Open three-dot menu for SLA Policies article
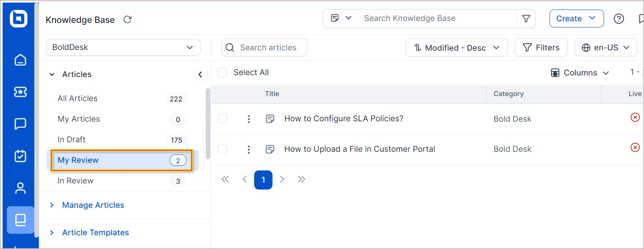The height and width of the screenshot is (249, 644). [249, 119]
